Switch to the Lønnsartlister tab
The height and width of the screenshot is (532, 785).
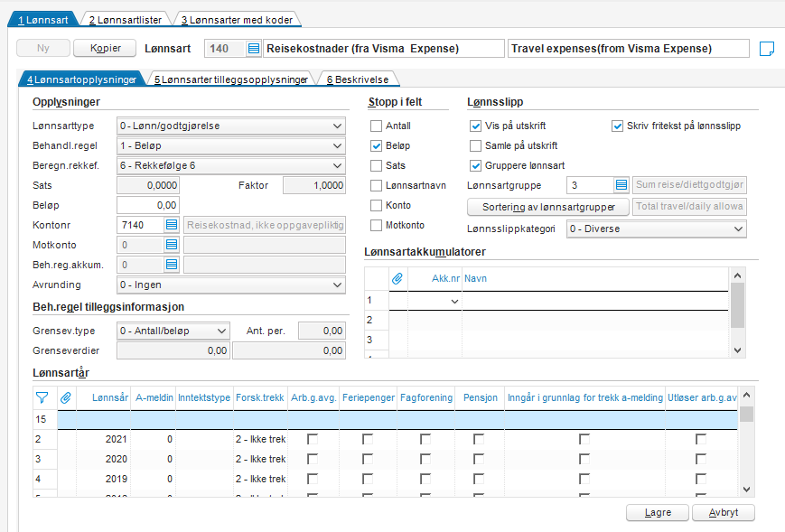126,20
